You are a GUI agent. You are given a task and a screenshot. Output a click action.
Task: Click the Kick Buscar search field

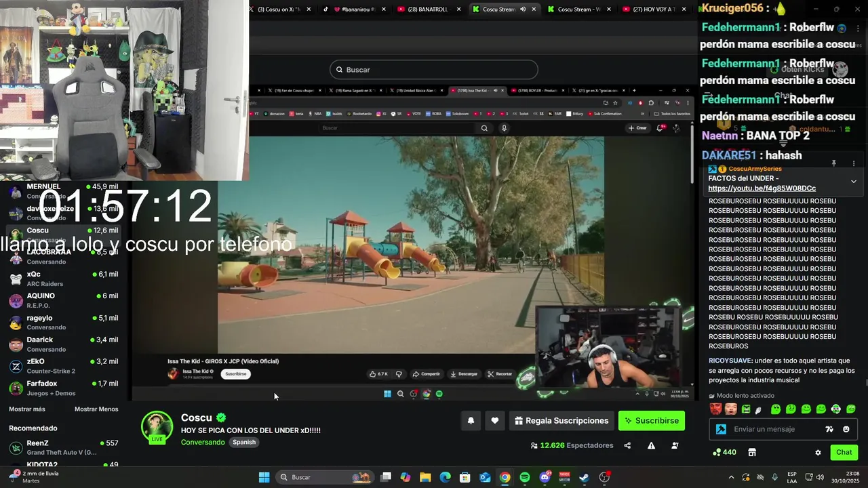(434, 70)
